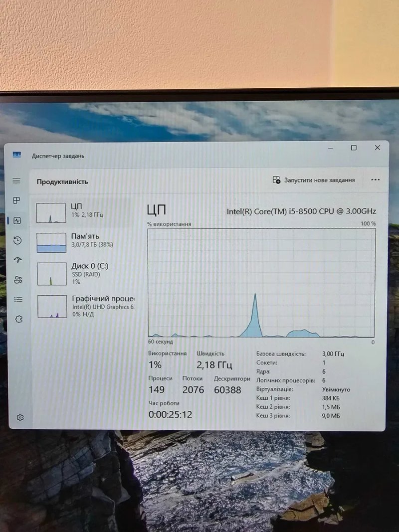
Task: Click the 'Intel(R) Core(TM) i5-8500' CPU name
Action: [x=301, y=211]
